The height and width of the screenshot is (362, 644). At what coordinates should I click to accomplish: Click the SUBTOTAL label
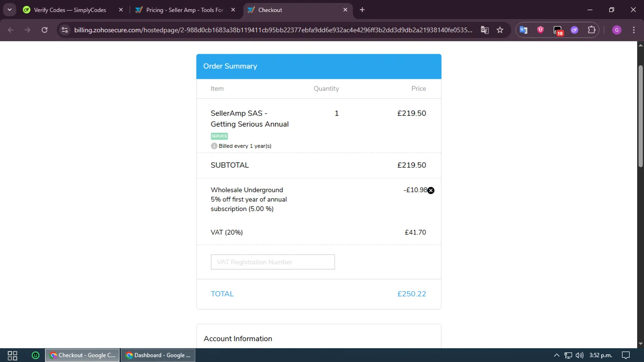(230, 165)
